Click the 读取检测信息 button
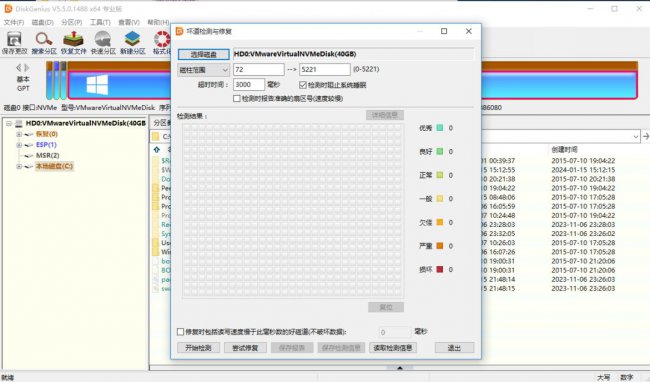The image size is (650, 382). point(393,348)
